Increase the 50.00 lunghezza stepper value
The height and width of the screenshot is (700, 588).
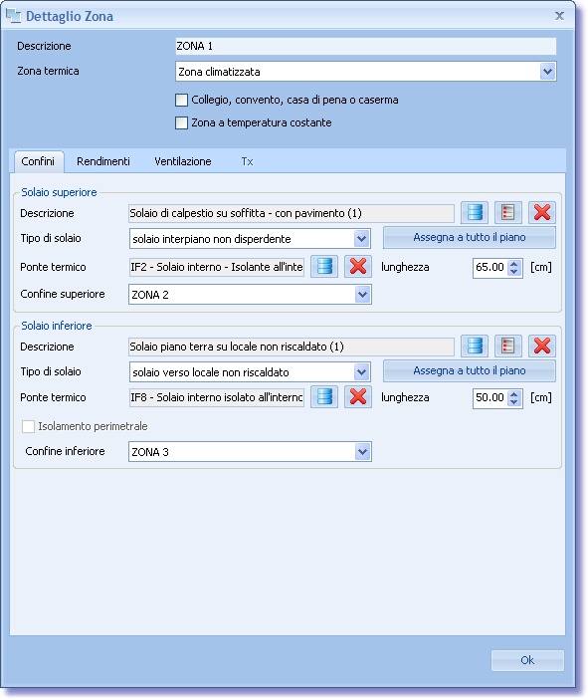click(x=514, y=393)
